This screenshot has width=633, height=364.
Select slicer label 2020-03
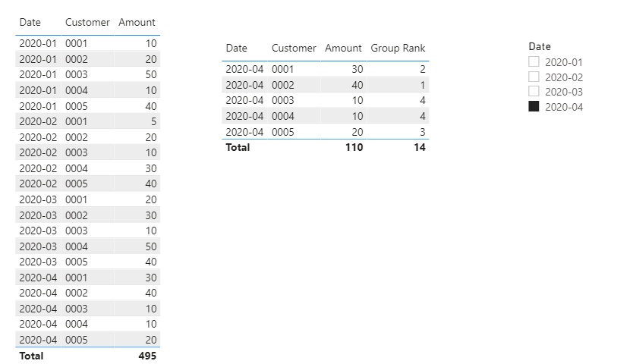(x=564, y=92)
